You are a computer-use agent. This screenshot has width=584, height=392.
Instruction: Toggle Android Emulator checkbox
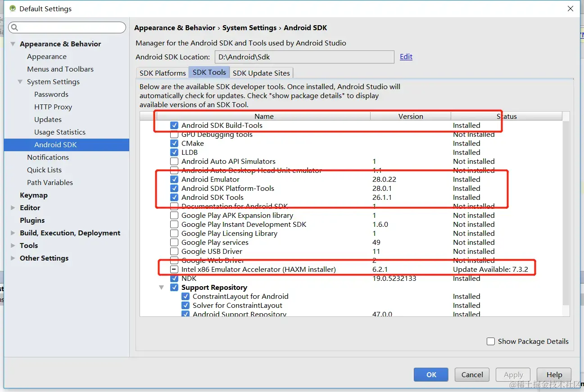(x=174, y=180)
